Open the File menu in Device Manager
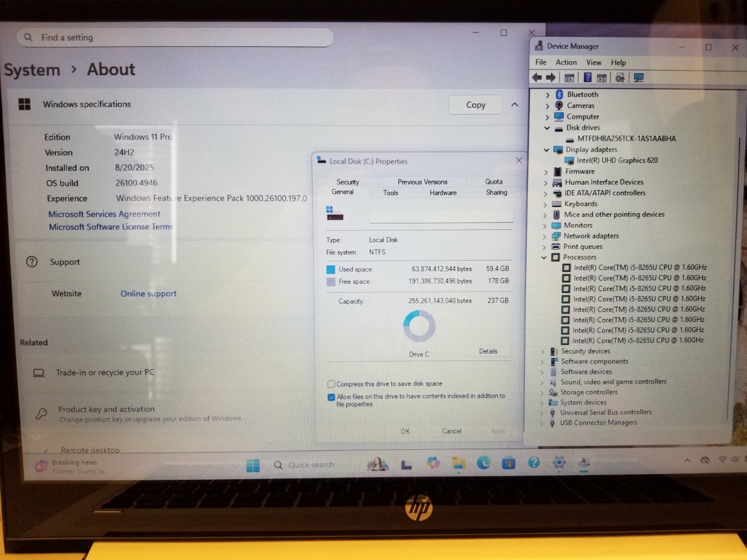Screen dimensions: 747x560 click(x=541, y=62)
